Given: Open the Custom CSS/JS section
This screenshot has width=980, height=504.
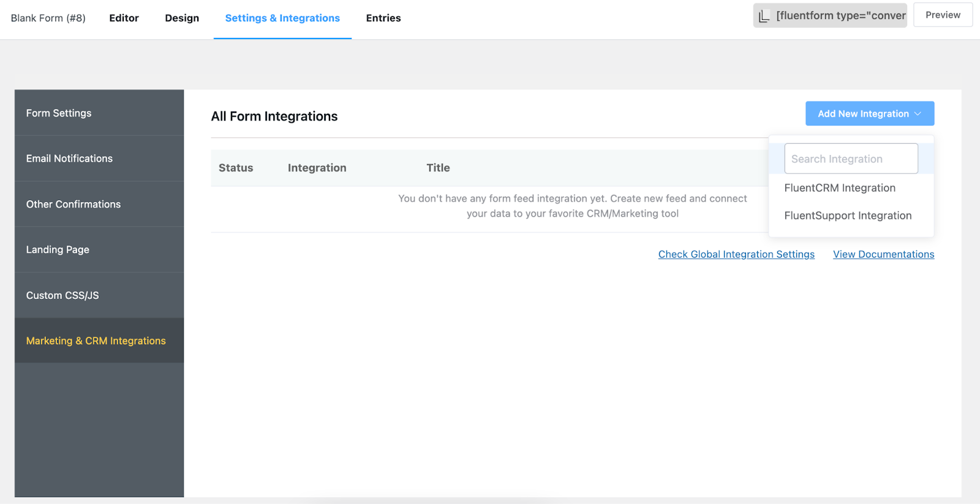Looking at the screenshot, I should click(x=62, y=295).
